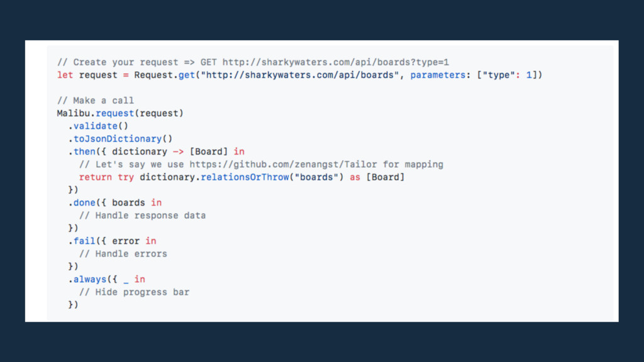
Task: Click the 'let' keyword on the request line
Action: (x=65, y=75)
